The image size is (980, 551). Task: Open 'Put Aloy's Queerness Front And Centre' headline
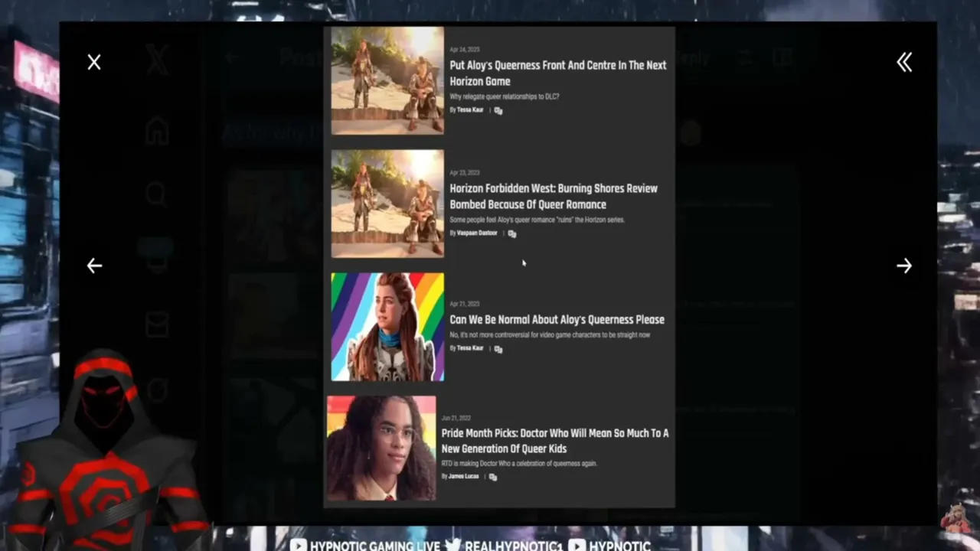(x=558, y=73)
